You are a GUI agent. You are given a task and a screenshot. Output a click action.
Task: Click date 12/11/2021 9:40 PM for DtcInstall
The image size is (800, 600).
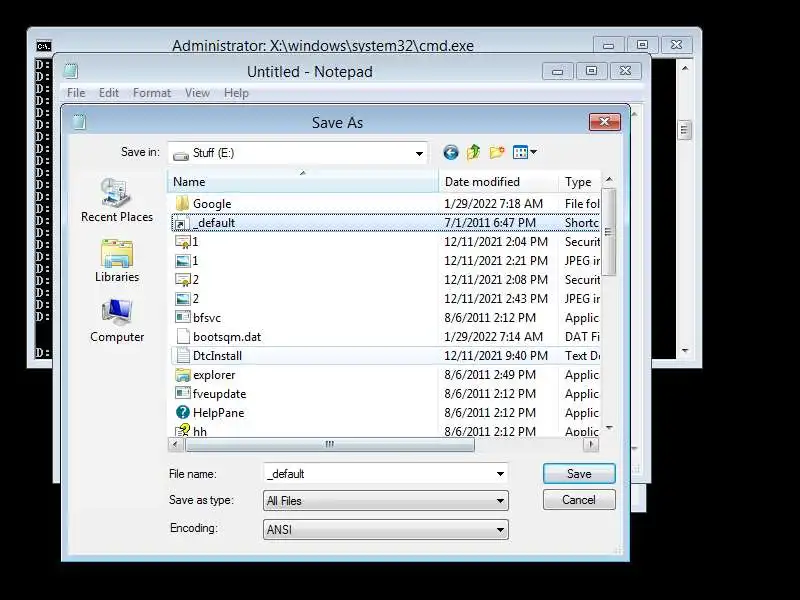coord(495,356)
